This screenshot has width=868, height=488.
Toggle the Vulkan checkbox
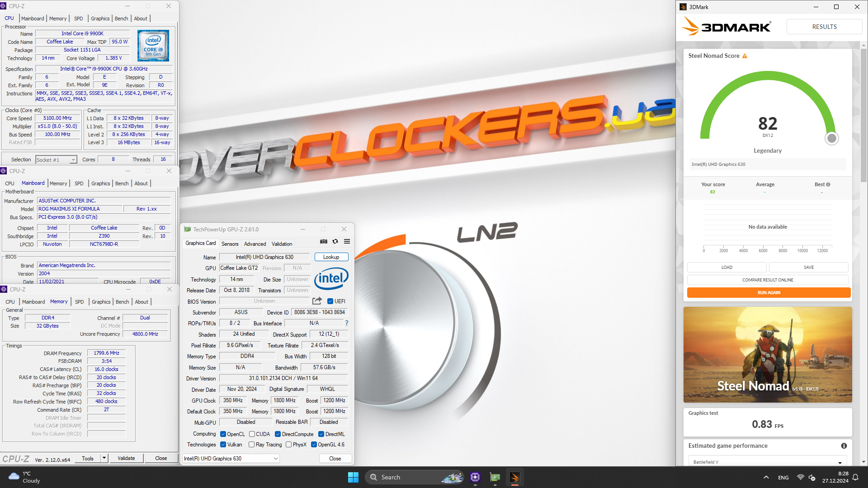(x=223, y=445)
